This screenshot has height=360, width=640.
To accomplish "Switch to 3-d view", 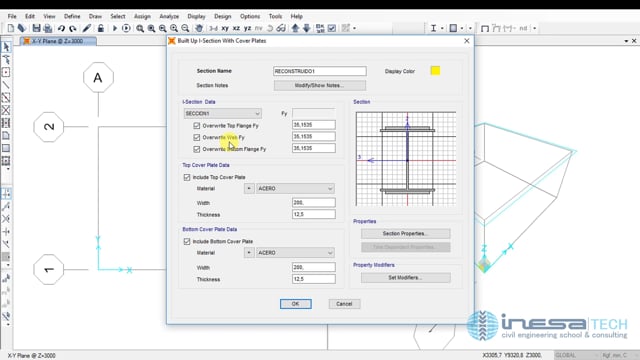I will (x=213, y=28).
